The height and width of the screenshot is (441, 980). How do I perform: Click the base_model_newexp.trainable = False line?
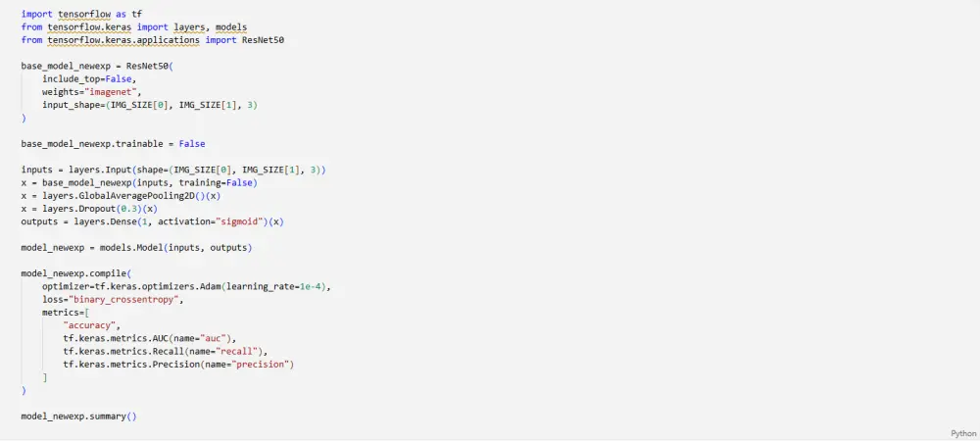point(113,144)
